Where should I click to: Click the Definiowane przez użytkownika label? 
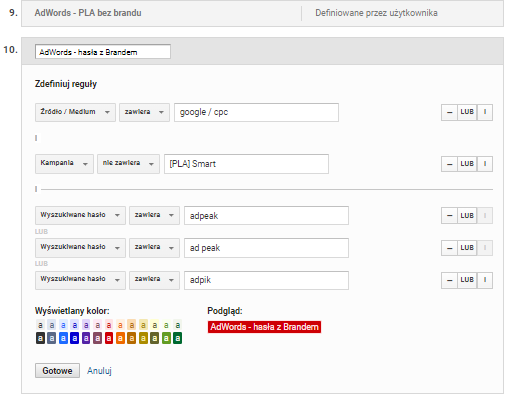[x=376, y=13]
